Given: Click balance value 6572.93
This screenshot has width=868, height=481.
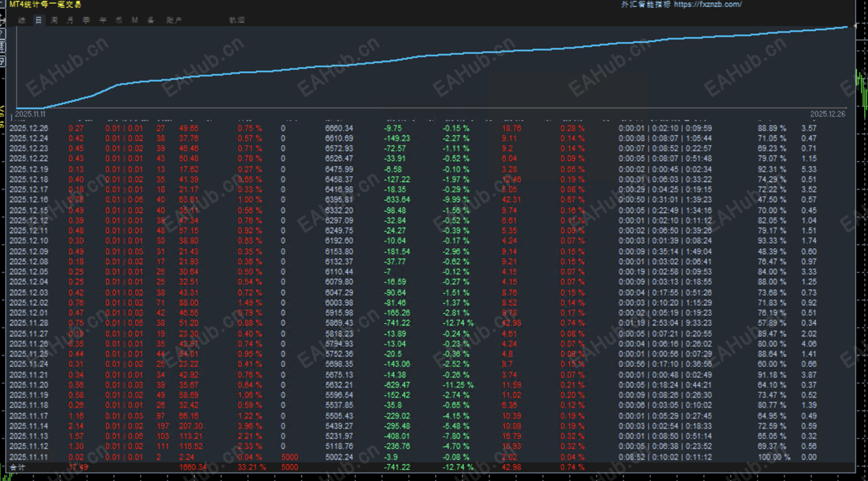Looking at the screenshot, I should tap(339, 148).
